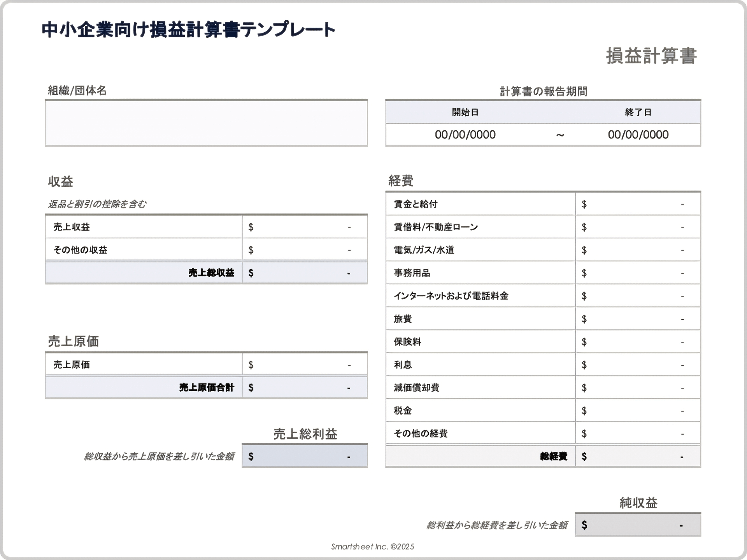Click the 売上原価 amount cell
The height and width of the screenshot is (560, 747).
point(305,364)
